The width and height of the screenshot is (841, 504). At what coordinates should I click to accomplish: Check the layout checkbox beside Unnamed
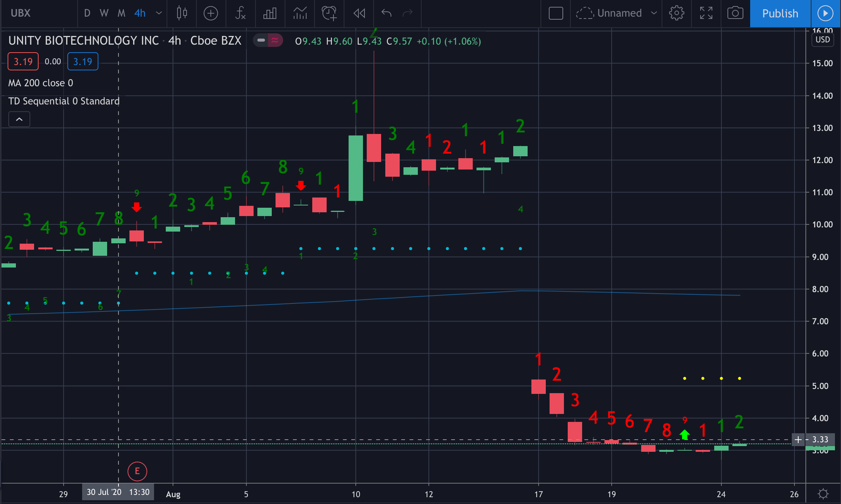[555, 13]
